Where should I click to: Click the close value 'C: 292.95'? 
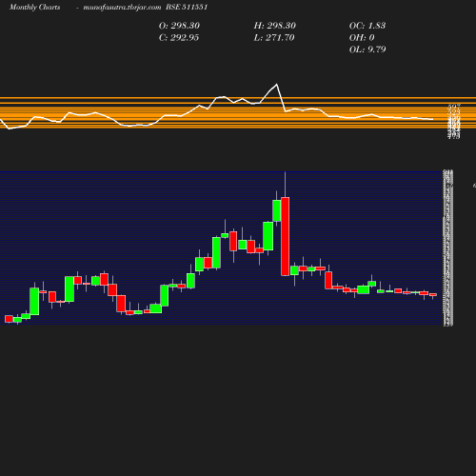[179, 38]
